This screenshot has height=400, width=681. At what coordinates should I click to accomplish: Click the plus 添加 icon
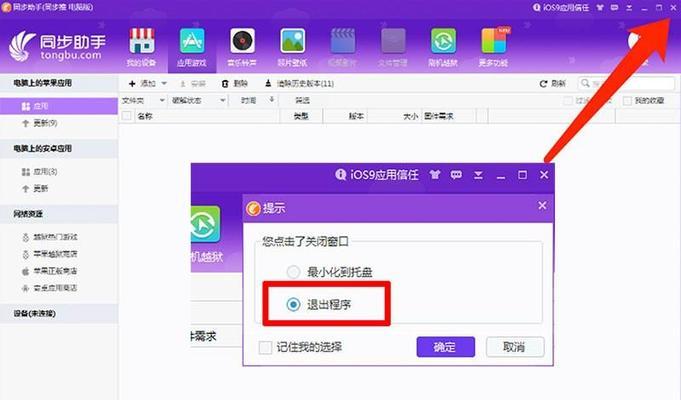pyautogui.click(x=132, y=83)
